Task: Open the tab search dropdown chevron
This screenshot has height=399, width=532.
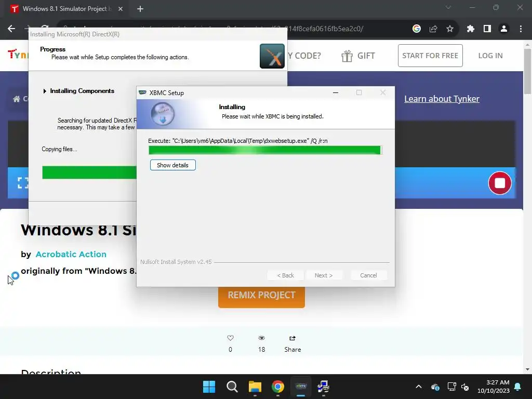Action: click(x=448, y=7)
